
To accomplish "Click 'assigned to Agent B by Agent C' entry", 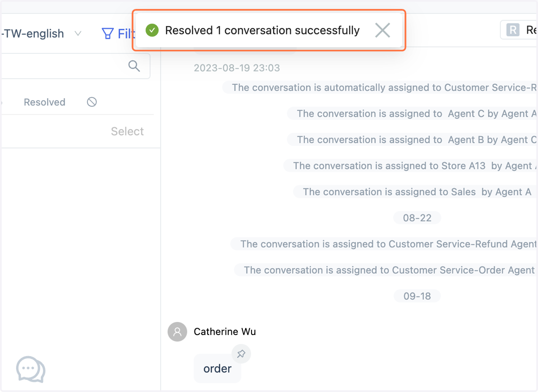I will 412,140.
